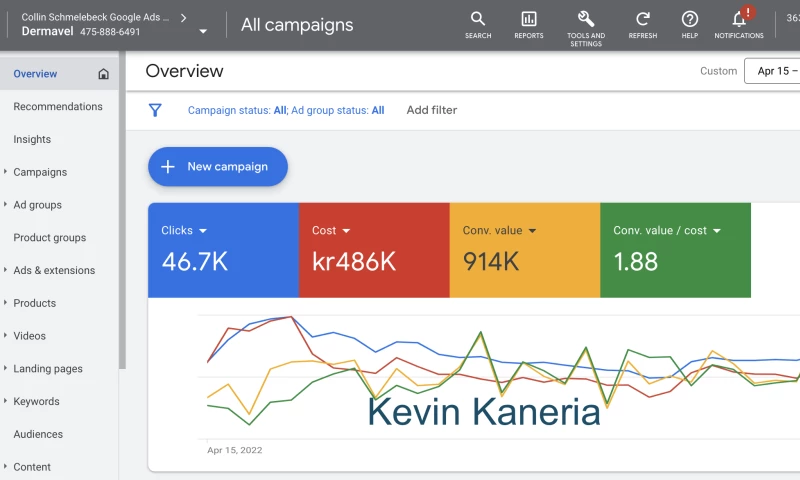Click the New campaign button
The height and width of the screenshot is (480, 800).
(x=218, y=167)
